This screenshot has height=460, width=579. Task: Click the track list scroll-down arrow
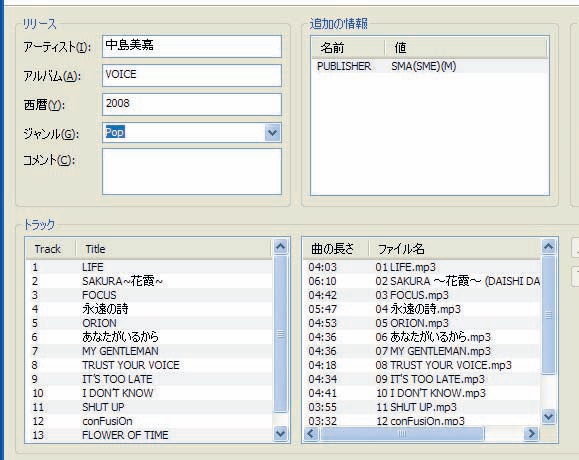pyautogui.click(x=281, y=433)
